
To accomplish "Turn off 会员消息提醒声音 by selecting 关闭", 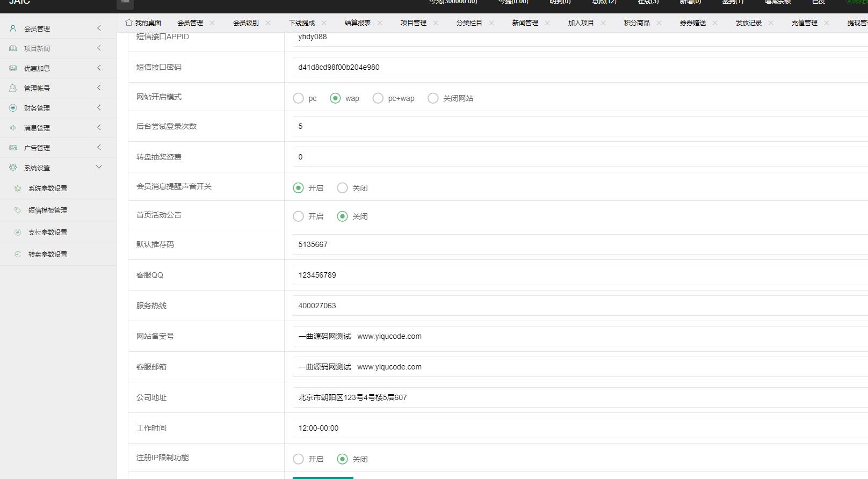I will [x=342, y=188].
